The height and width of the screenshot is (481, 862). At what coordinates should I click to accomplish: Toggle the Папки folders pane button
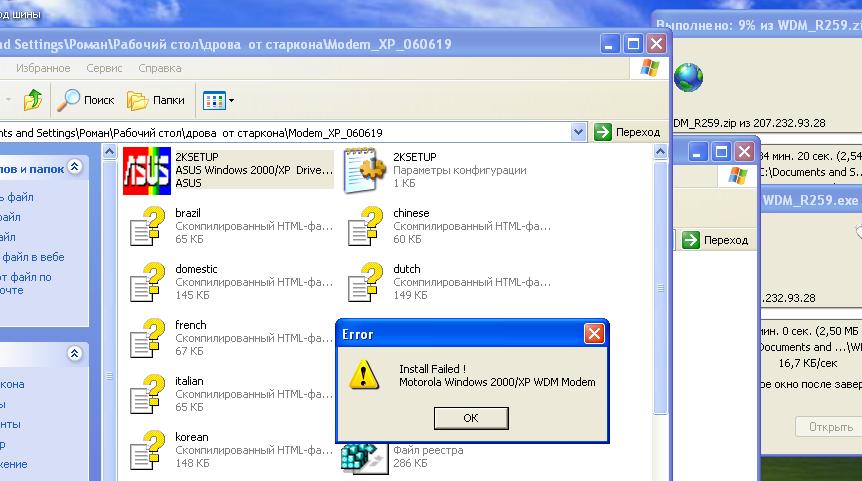[x=156, y=100]
